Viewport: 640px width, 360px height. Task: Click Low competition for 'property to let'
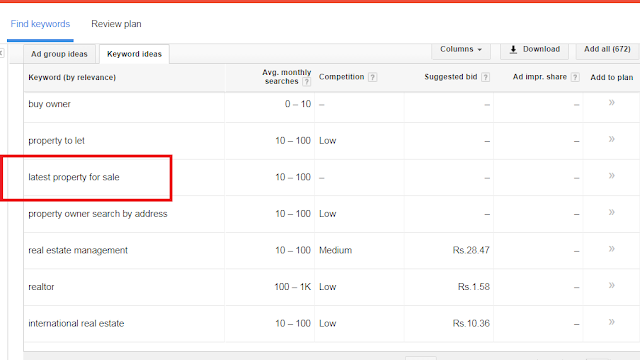[x=328, y=141]
